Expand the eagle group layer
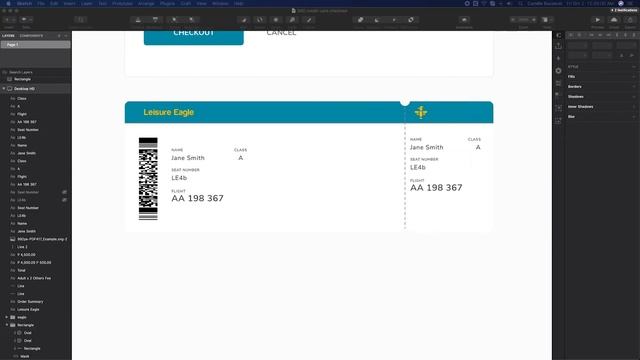This screenshot has width=640, height=360. [x=7, y=317]
